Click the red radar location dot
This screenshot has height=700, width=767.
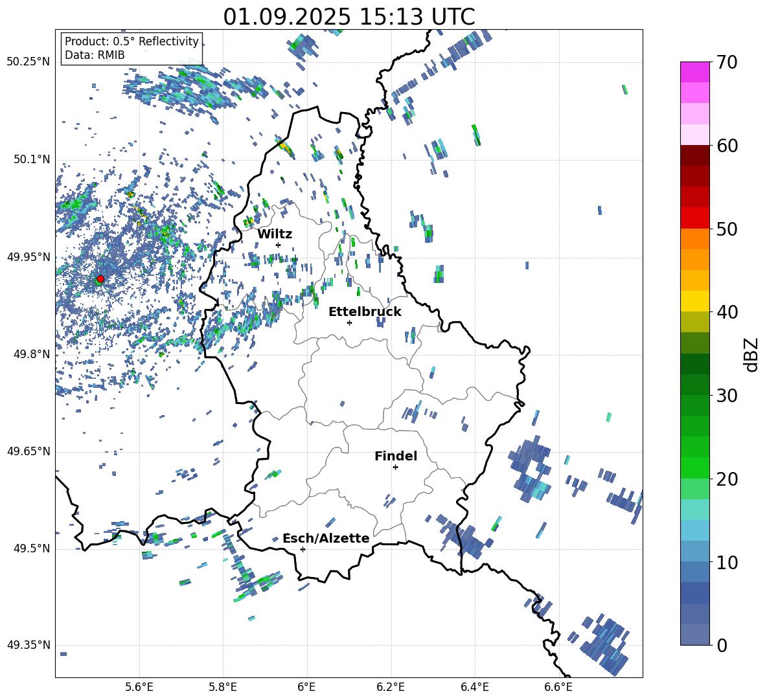point(100,279)
